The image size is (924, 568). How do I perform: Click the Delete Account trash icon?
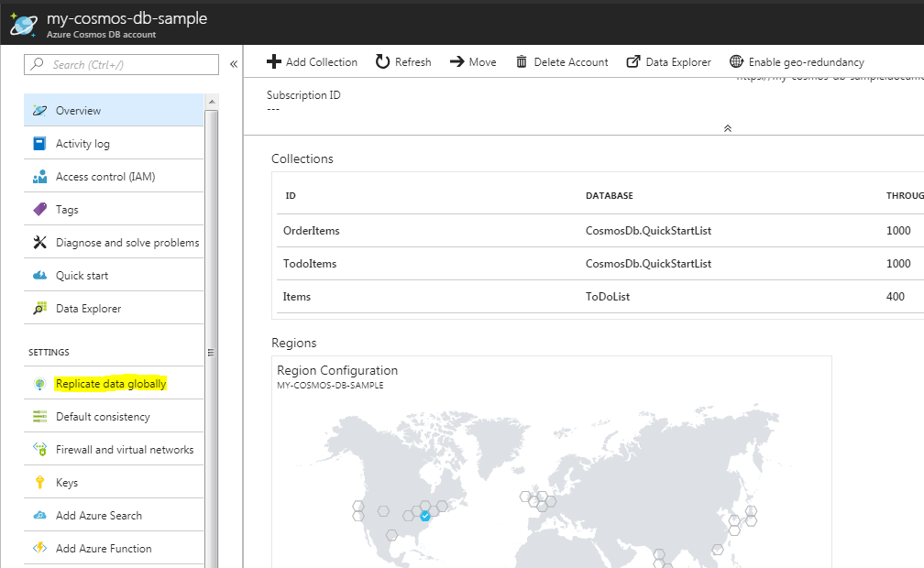click(x=522, y=62)
